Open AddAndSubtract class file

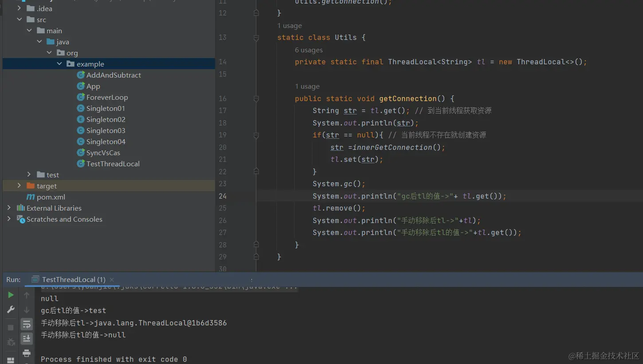pyautogui.click(x=114, y=75)
